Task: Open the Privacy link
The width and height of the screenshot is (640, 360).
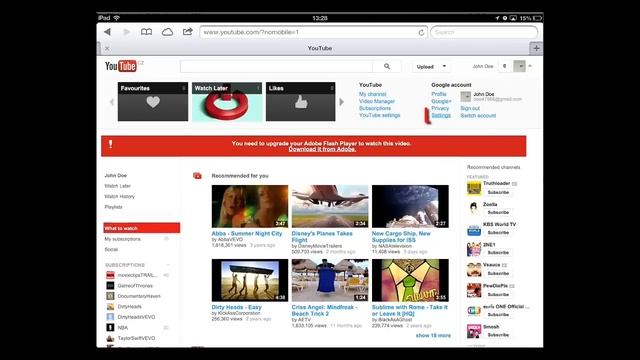Action: (440, 108)
